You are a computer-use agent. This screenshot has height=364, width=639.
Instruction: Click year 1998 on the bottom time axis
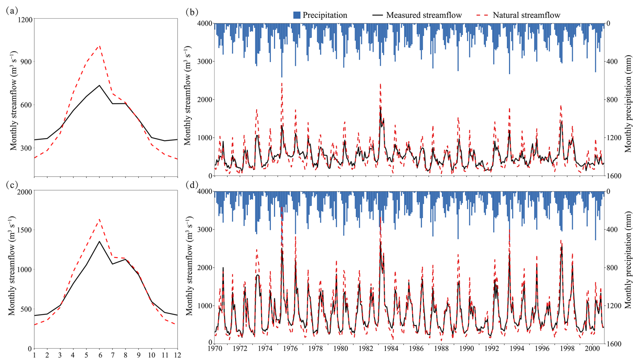tap(567, 348)
